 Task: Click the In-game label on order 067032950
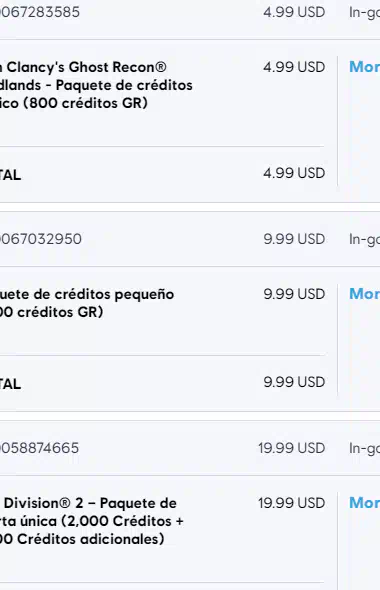pos(364,239)
